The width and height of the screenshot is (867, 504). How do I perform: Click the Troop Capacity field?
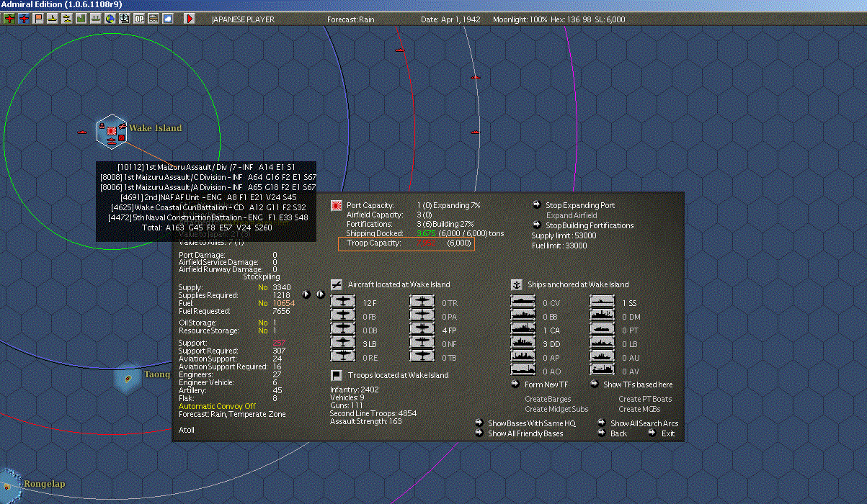coord(406,243)
